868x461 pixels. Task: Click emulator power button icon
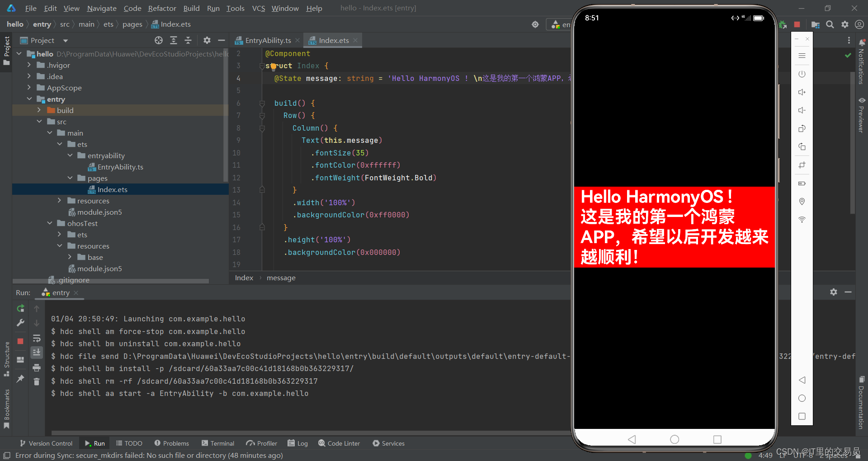coord(802,74)
